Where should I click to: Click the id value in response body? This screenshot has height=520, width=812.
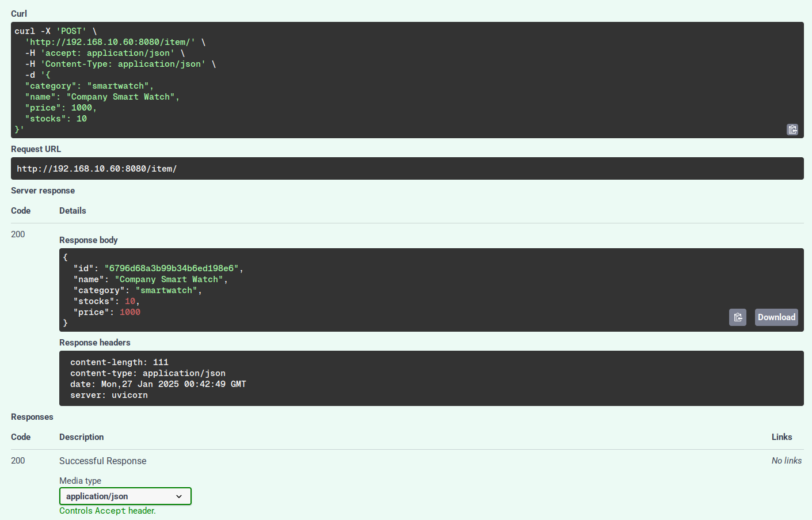click(x=171, y=268)
